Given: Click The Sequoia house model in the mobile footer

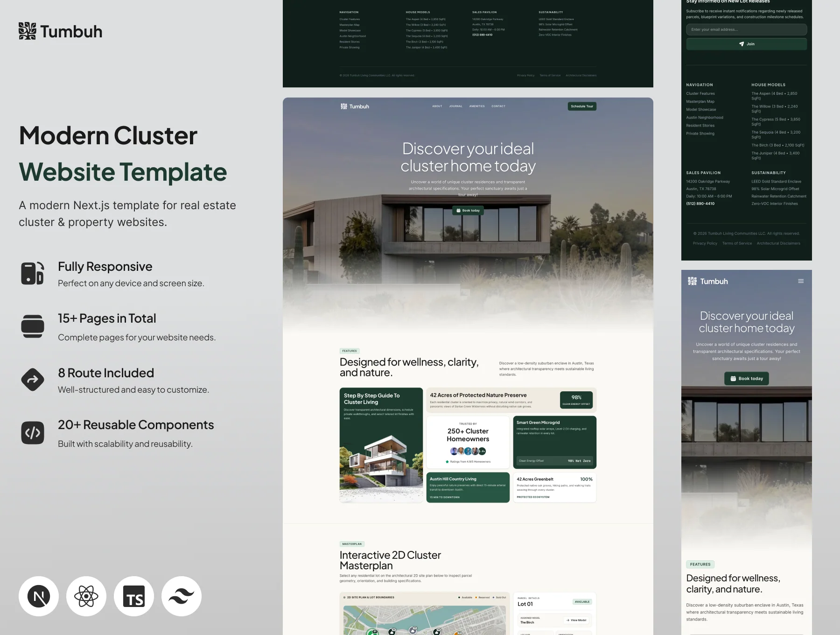Looking at the screenshot, I should pyautogui.click(x=776, y=134).
